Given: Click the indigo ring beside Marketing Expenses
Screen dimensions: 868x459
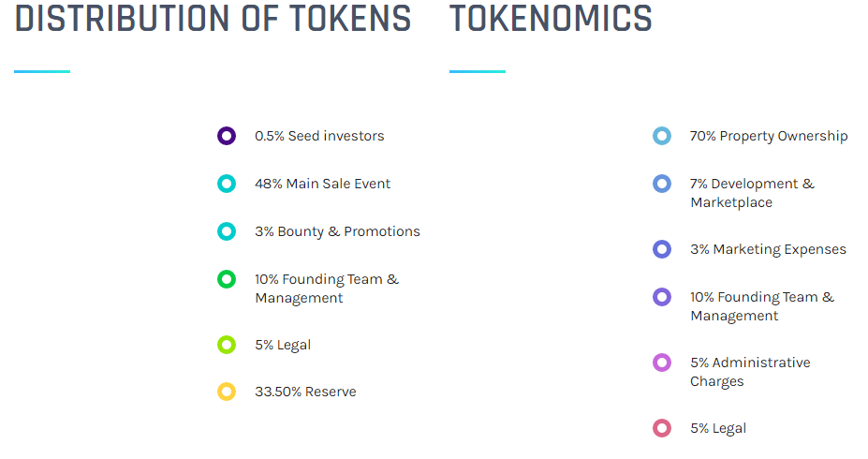Looking at the screenshot, I should coord(662,249).
